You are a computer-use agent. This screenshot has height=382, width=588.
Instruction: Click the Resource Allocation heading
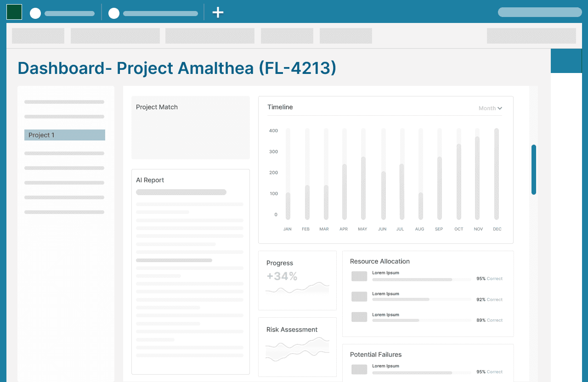point(380,261)
